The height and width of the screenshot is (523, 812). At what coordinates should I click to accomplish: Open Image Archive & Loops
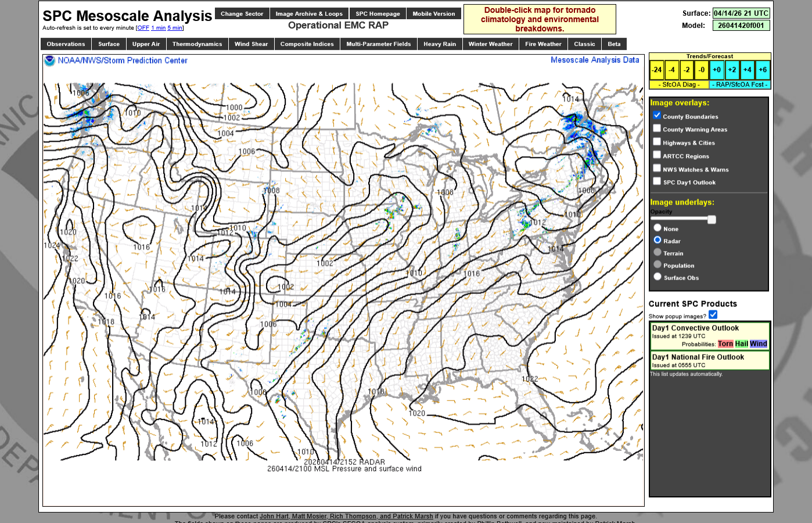point(309,13)
